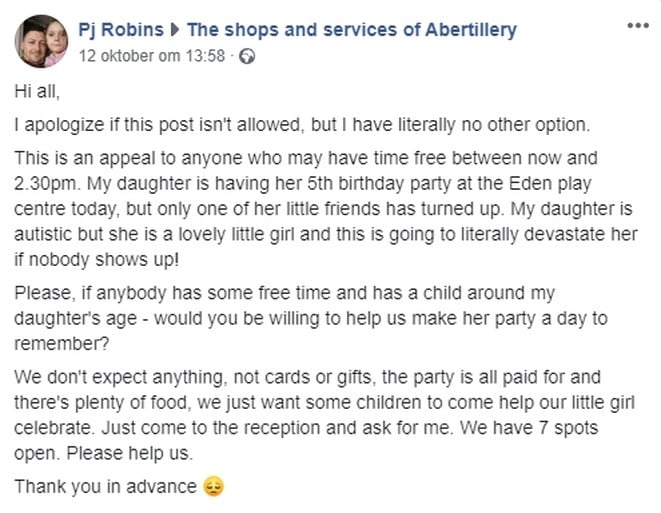Screen dimensions: 661x513
Task: Click the pensive emoji after Thank you in advance
Action: coord(214,486)
